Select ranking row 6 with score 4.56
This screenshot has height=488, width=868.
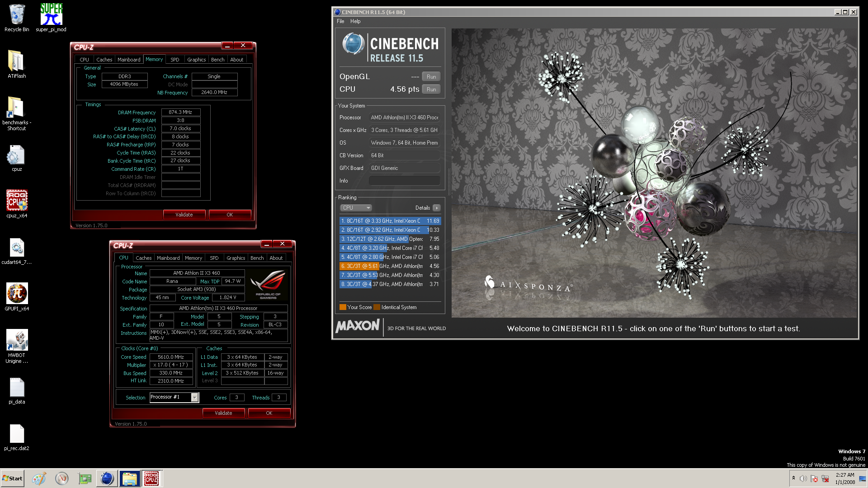point(390,266)
